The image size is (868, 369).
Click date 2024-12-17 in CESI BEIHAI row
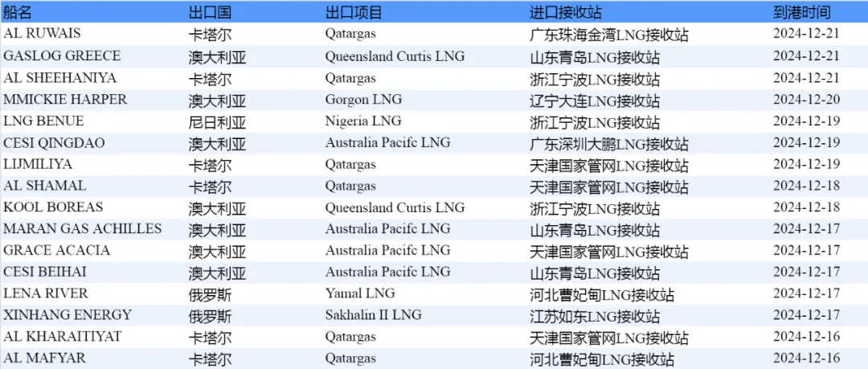(x=807, y=272)
